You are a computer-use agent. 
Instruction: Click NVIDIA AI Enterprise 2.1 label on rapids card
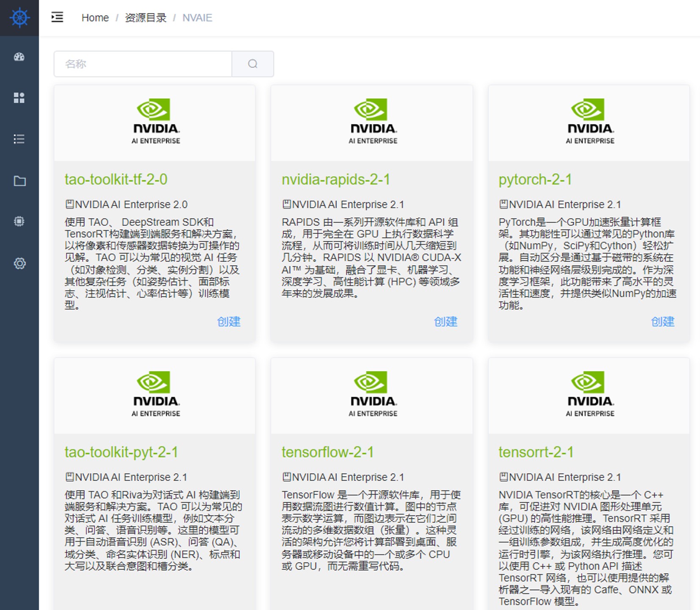(x=343, y=204)
